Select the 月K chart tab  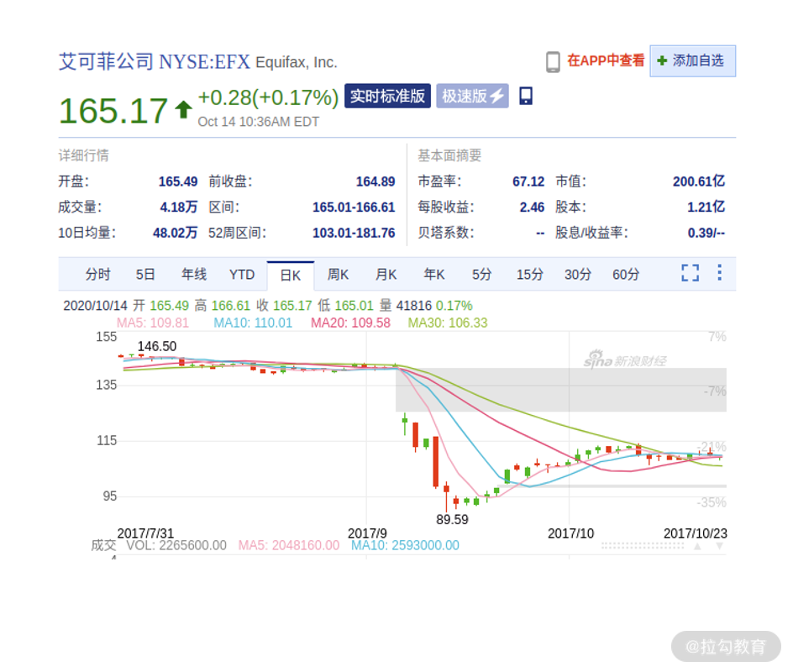pos(386,275)
